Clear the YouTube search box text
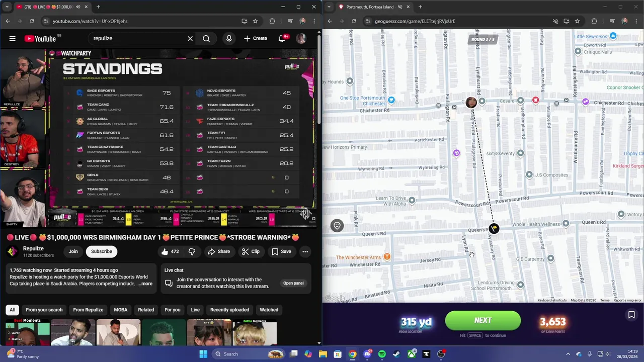The width and height of the screenshot is (644, 362). point(190,39)
